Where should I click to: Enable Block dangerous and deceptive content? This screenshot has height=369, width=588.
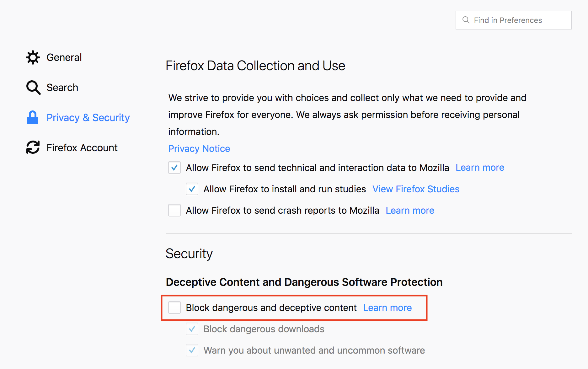tap(174, 307)
